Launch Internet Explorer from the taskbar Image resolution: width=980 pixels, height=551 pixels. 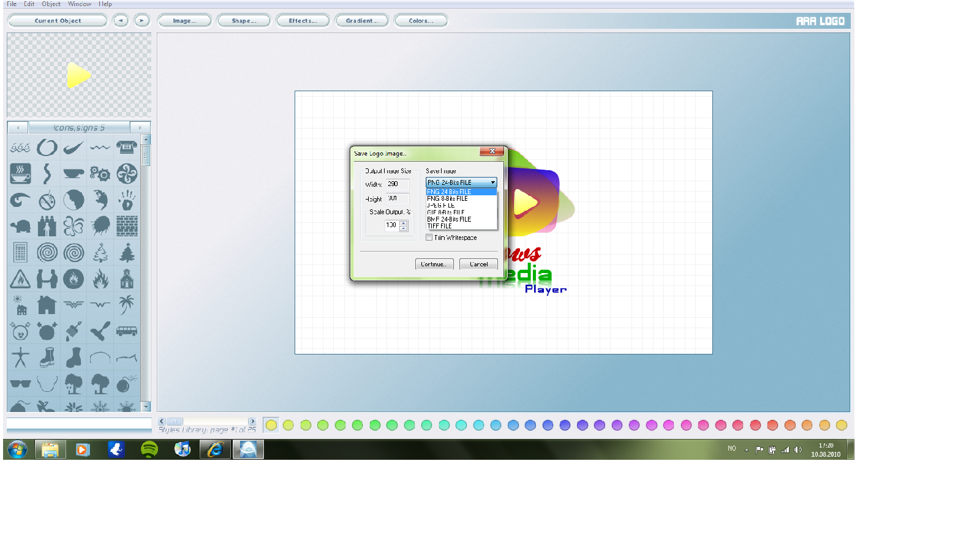[215, 449]
